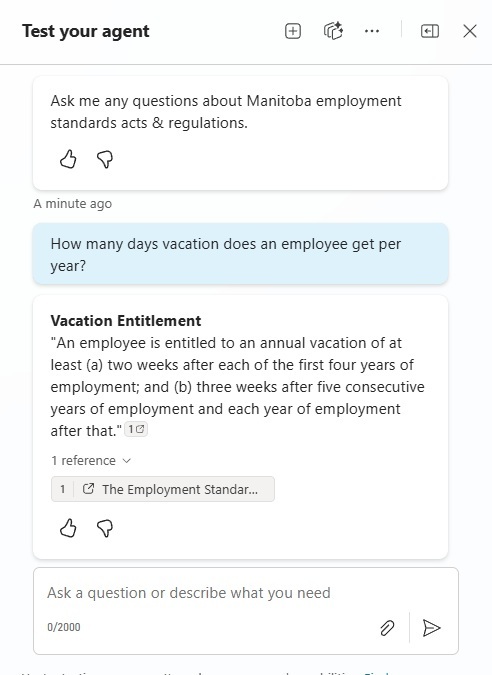Close the Test your agent pane
The image size is (492, 675).
coord(470,31)
